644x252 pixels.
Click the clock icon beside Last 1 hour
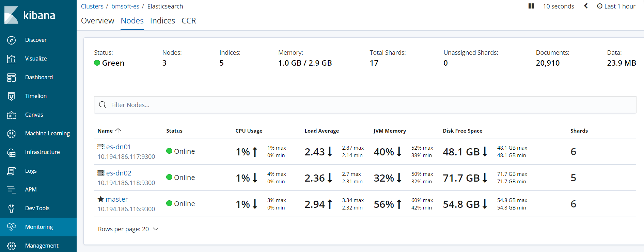click(600, 6)
